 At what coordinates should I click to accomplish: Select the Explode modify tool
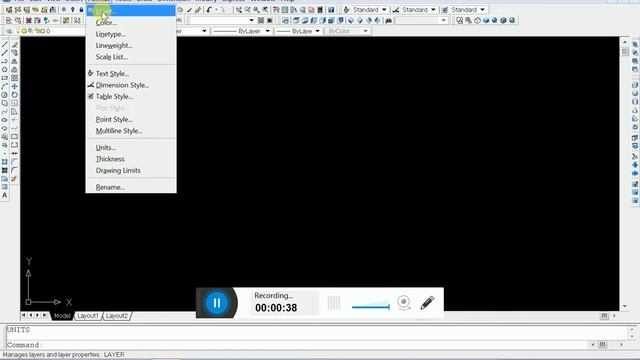pyautogui.click(x=15, y=179)
